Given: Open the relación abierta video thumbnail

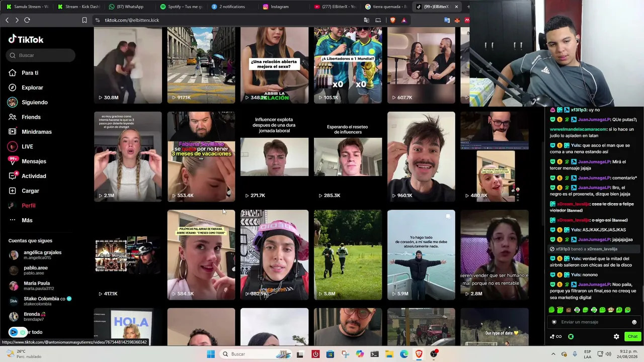Looking at the screenshot, I should pyautogui.click(x=274, y=65).
